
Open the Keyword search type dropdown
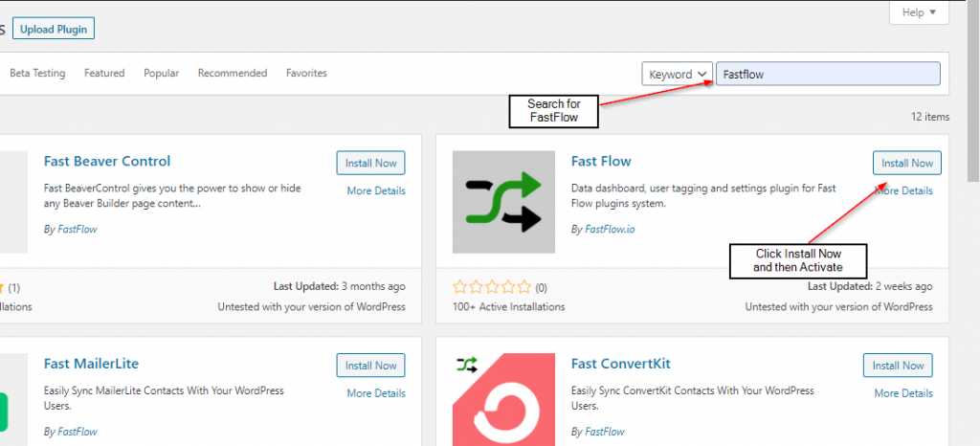tap(678, 75)
